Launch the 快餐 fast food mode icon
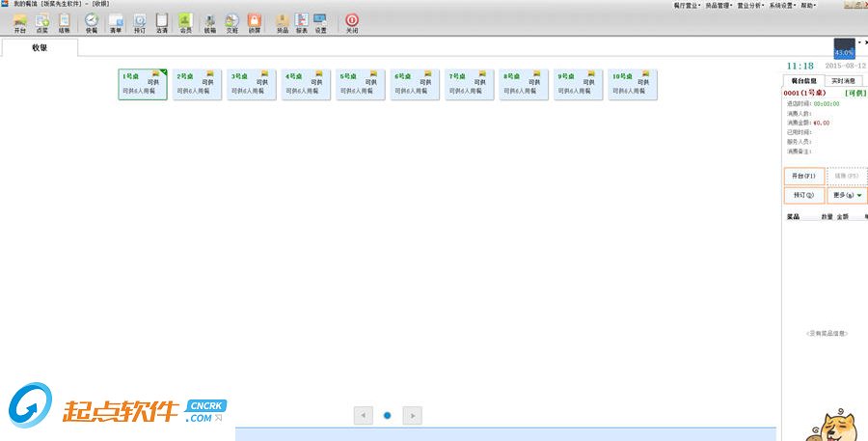This screenshot has height=441, width=868. click(92, 23)
